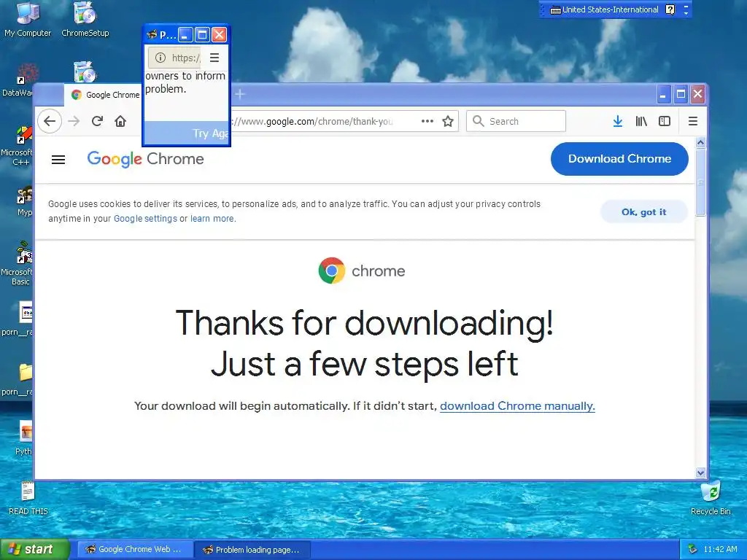Open page actions three-dot menu in address bar
747x560 pixels.
coord(427,121)
